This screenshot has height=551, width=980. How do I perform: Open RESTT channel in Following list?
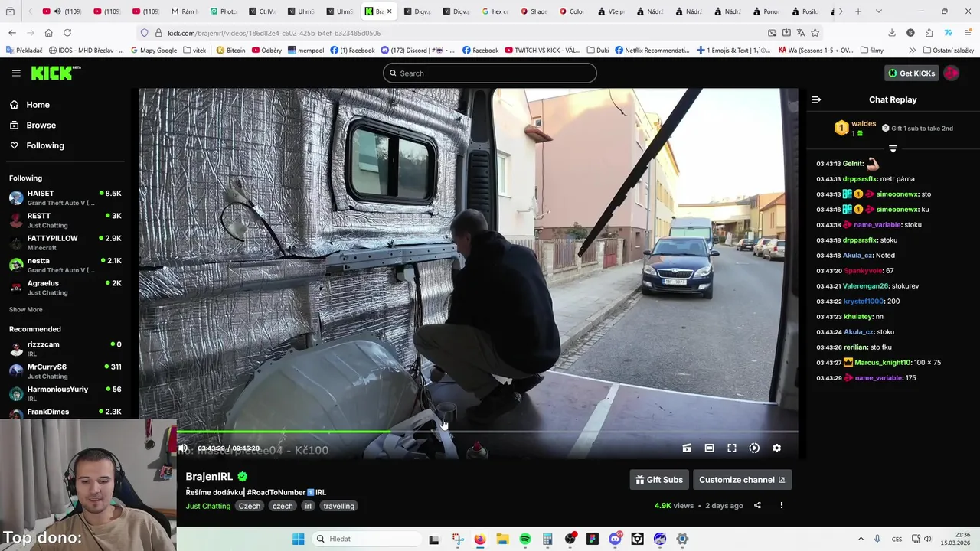point(65,220)
